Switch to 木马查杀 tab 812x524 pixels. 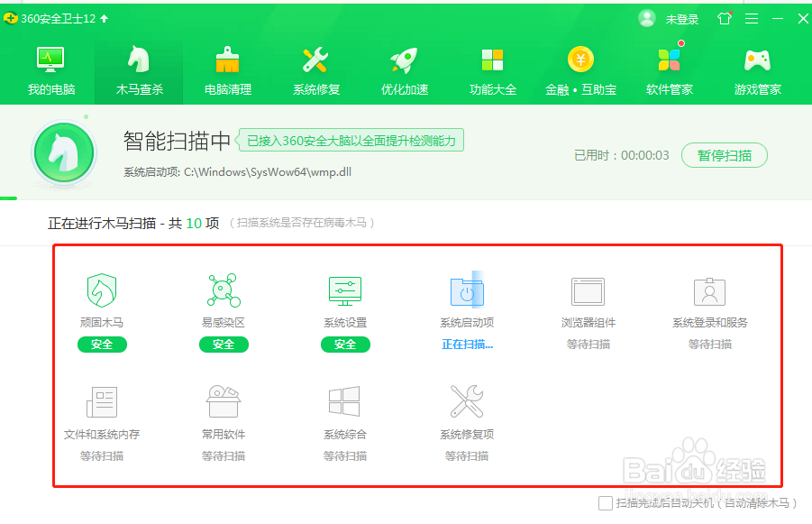(x=139, y=71)
